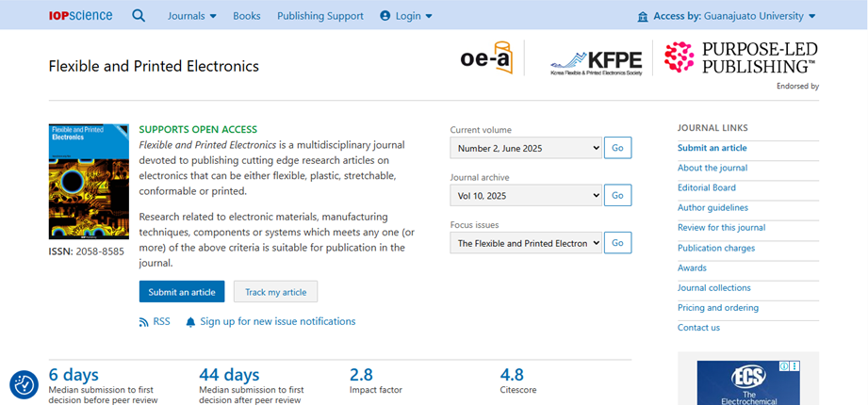Click the 6 days statistic

click(74, 375)
